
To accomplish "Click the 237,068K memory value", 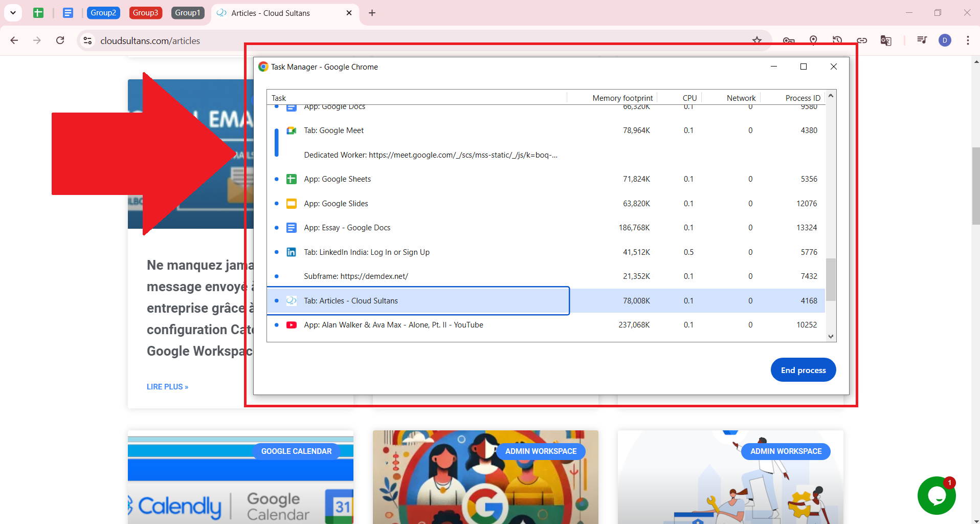I will coord(634,325).
